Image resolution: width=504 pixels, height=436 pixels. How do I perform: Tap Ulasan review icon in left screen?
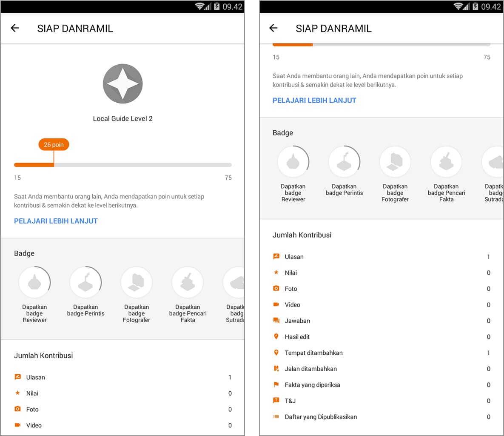coord(18,377)
